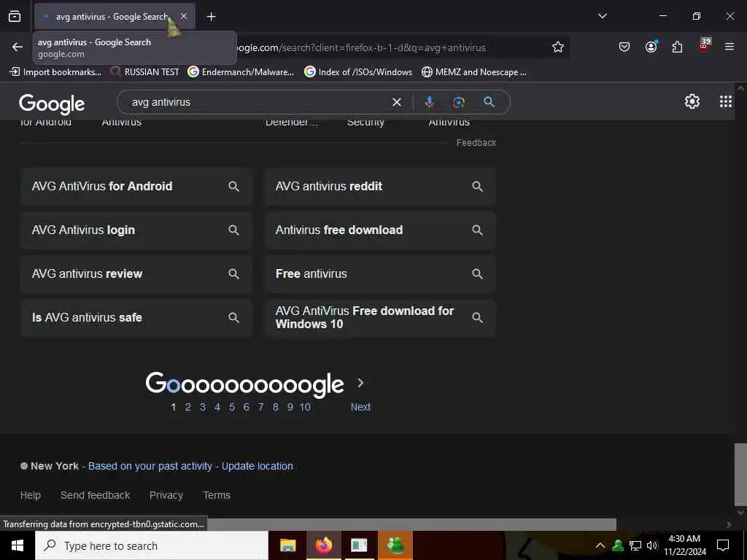Viewport: 747px width, 560px height.
Task: Open File Explorer from the taskbar
Action: [287, 545]
